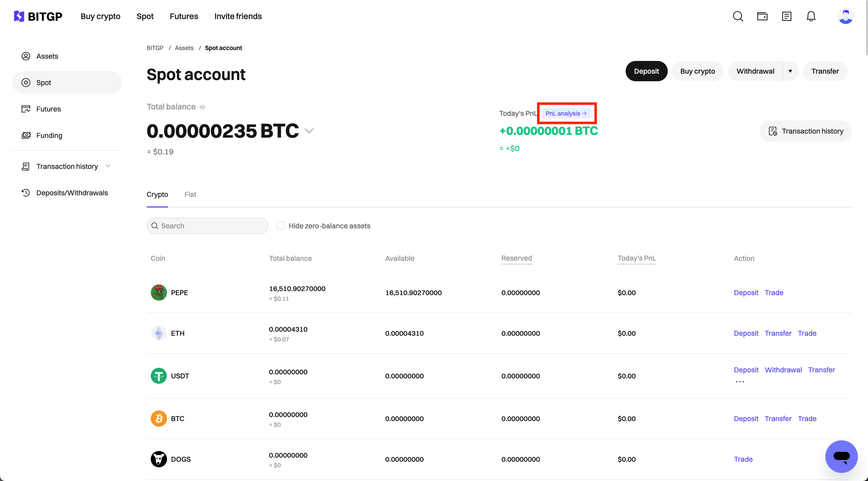This screenshot has height=481, width=868.
Task: Expand Transaction history in the sidebar
Action: click(108, 166)
